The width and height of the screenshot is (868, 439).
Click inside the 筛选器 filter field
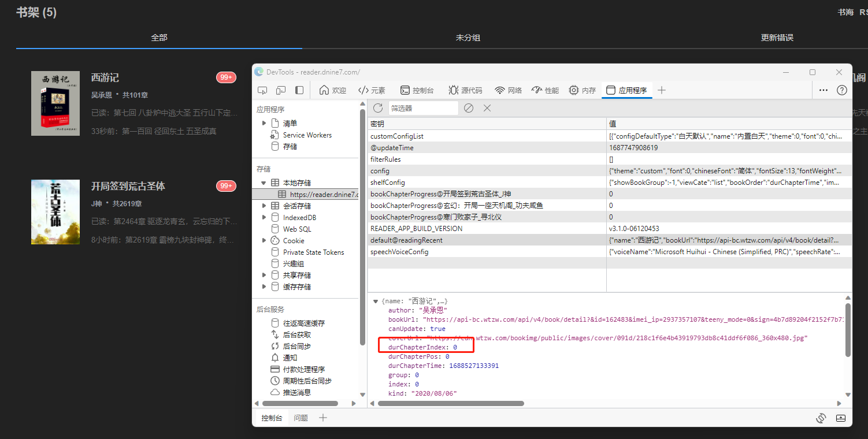click(x=424, y=108)
